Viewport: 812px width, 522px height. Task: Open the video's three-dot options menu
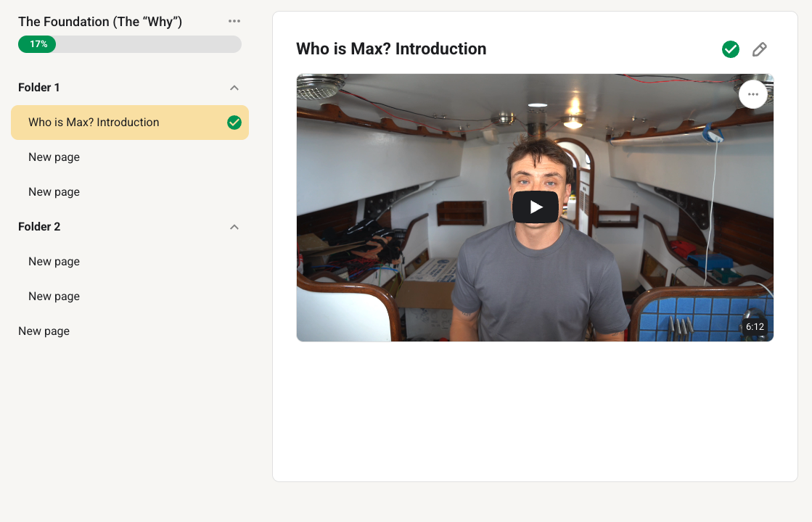752,94
